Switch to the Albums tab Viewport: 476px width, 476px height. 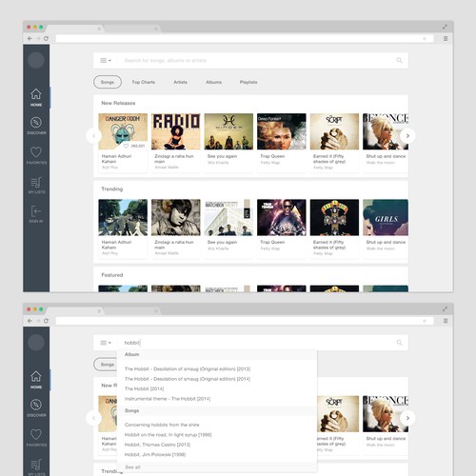213,82
